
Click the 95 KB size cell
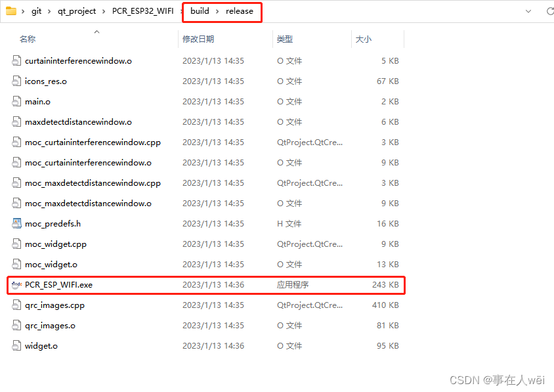pyautogui.click(x=387, y=345)
